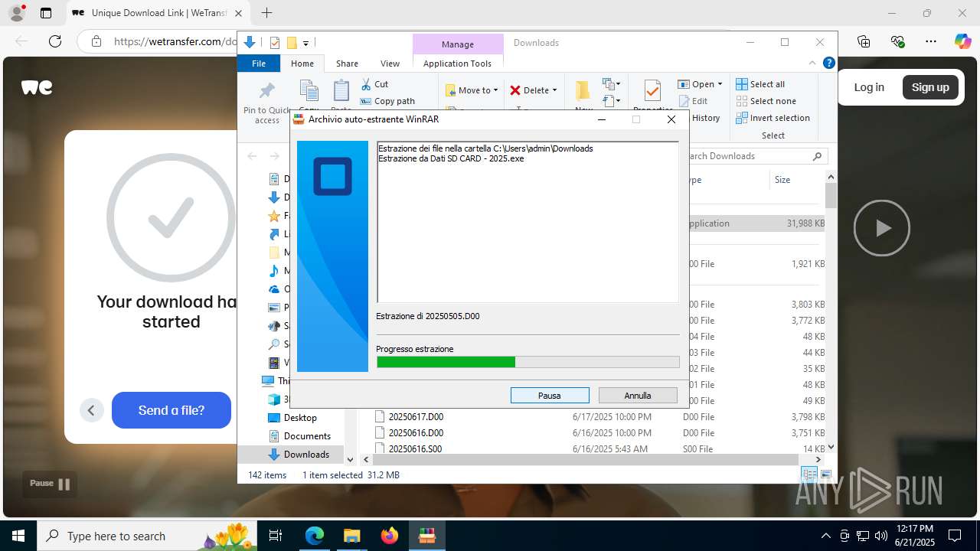Open Edge Settings and more menu
This screenshot has height=551, width=980.
click(x=931, y=41)
